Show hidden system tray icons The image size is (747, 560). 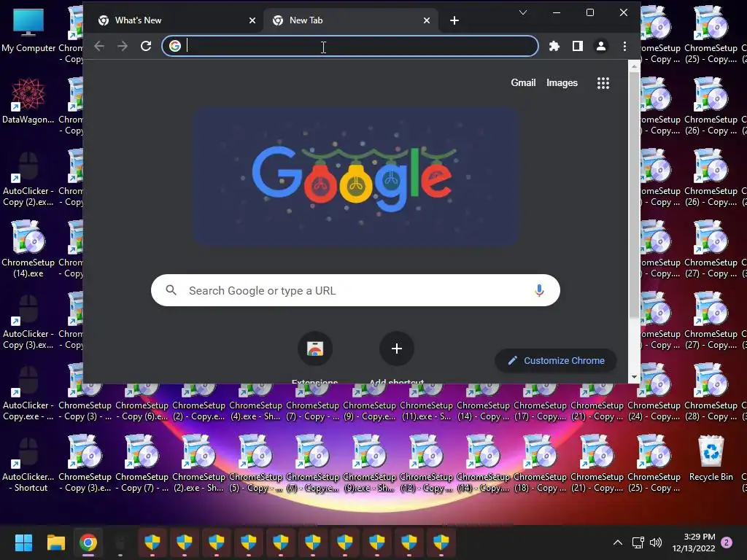[x=617, y=542]
